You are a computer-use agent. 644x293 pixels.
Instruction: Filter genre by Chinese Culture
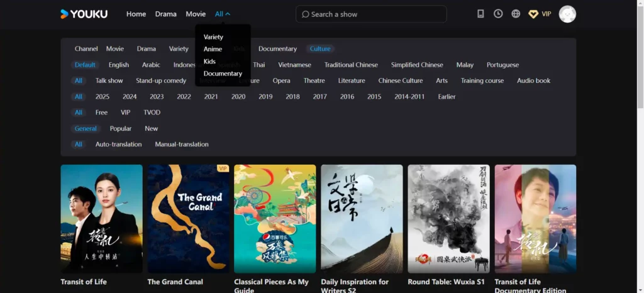click(401, 81)
